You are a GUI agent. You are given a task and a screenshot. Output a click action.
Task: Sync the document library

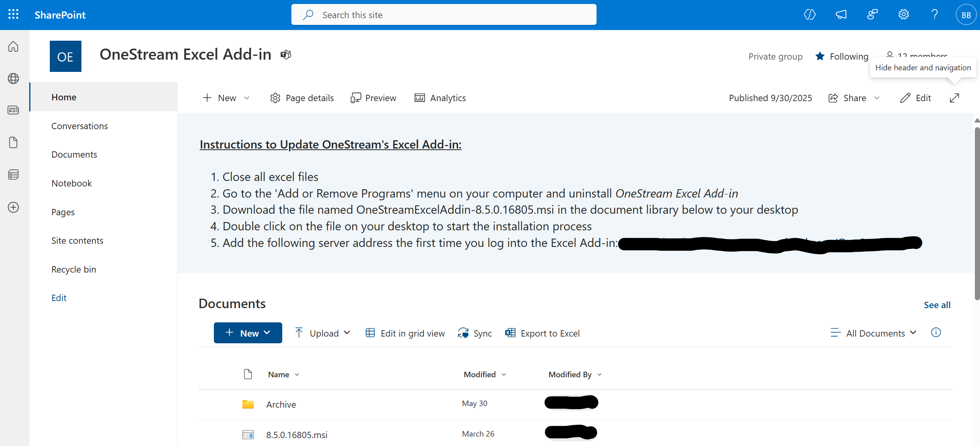(x=475, y=333)
